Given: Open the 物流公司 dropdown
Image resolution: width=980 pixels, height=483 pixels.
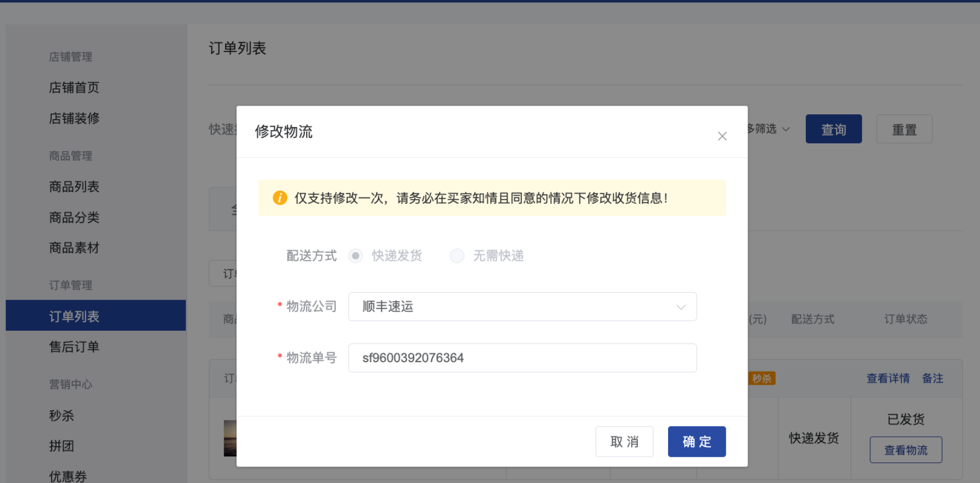Looking at the screenshot, I should (x=522, y=307).
